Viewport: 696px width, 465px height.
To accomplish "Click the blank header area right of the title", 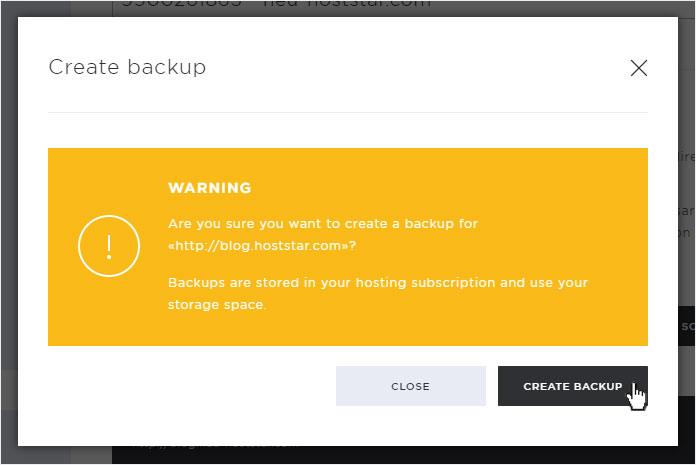I will tap(417, 67).
